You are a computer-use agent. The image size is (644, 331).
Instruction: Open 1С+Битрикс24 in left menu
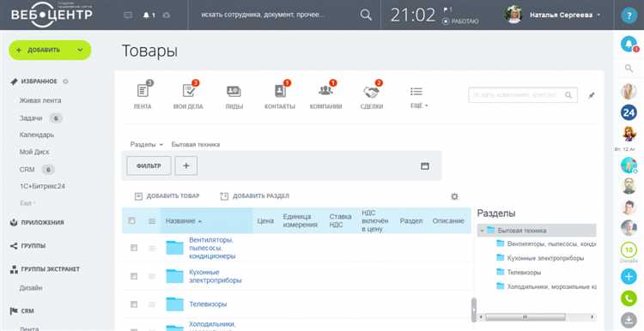[42, 186]
